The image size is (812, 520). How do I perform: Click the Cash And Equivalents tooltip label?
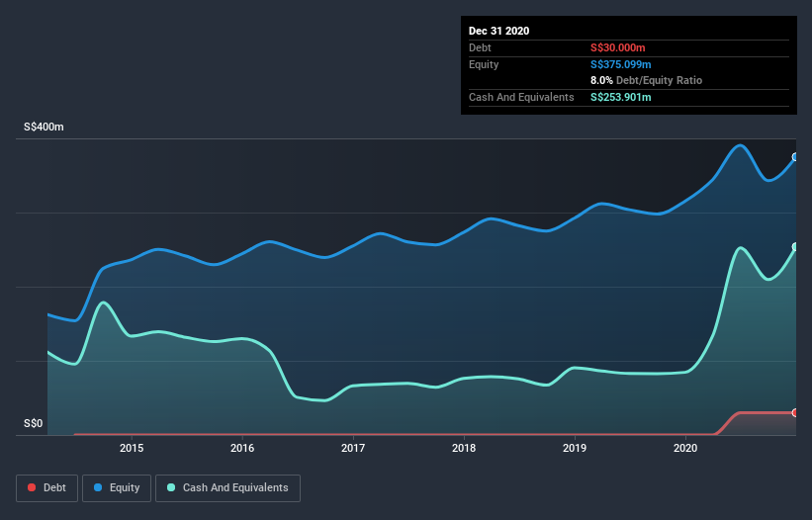(521, 97)
